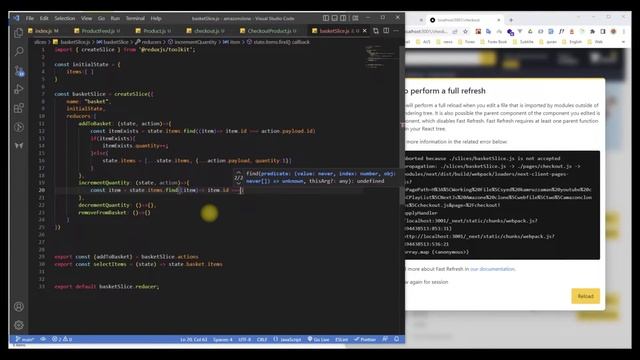Screen dimensions: 640x360
Task: Close the basketSlice.js tab
Action: [x=364, y=31]
